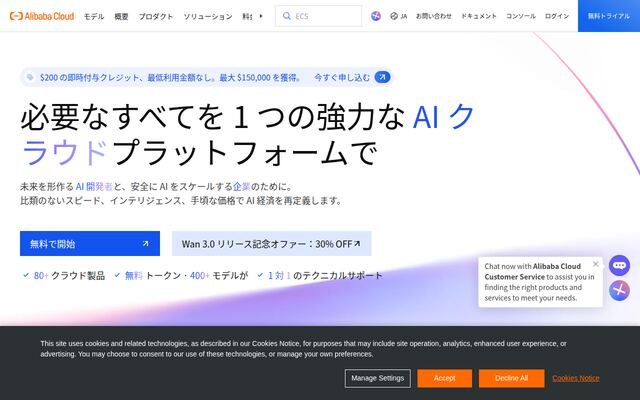Click the $200 の即時付与クレジット banner text

coord(171,77)
